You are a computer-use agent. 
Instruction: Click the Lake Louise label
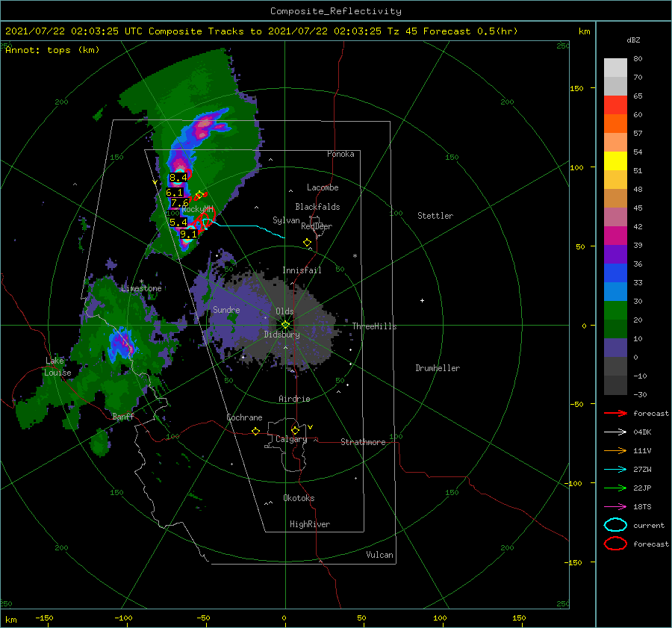coord(57,367)
